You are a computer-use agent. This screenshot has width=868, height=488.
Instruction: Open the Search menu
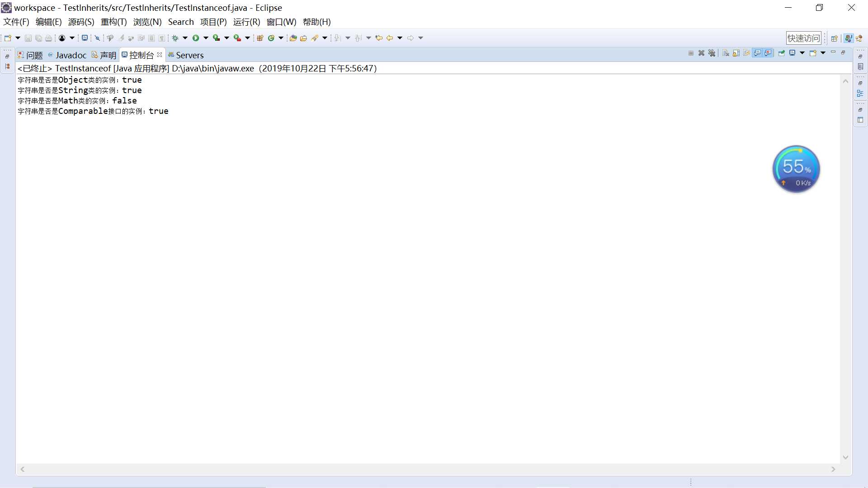tap(181, 22)
